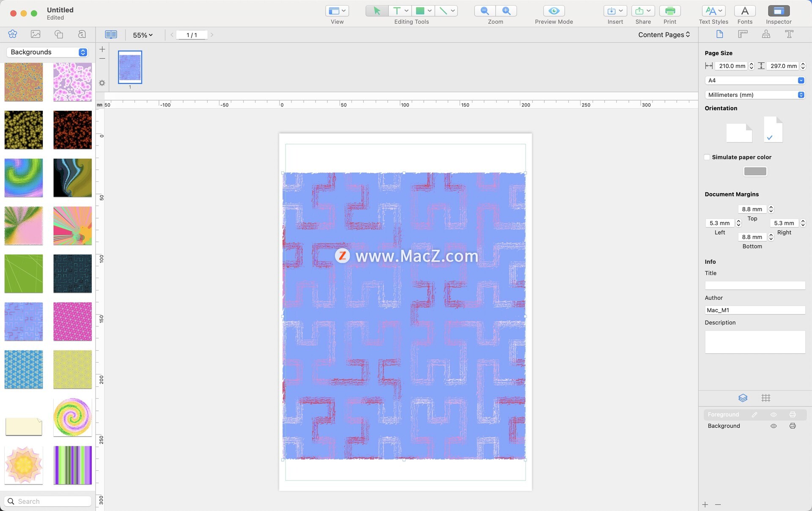812x511 pixels.
Task: Open Content Pages selector
Action: (664, 35)
